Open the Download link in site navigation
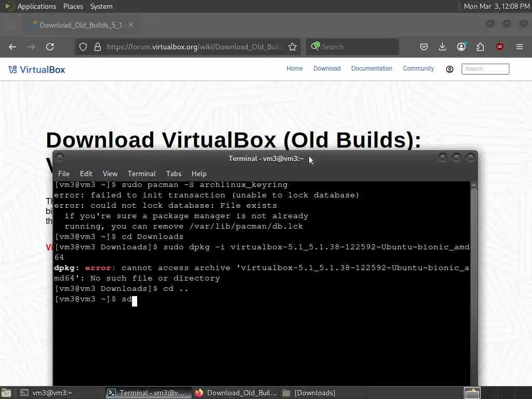This screenshot has height=399, width=532. tap(327, 69)
